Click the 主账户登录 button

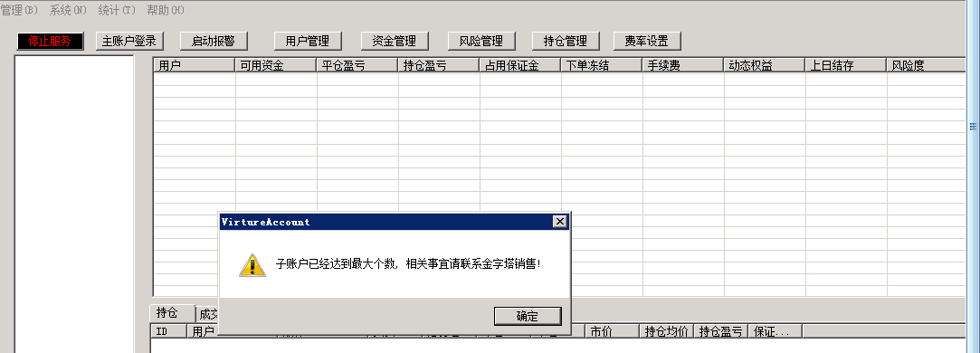coord(129,42)
